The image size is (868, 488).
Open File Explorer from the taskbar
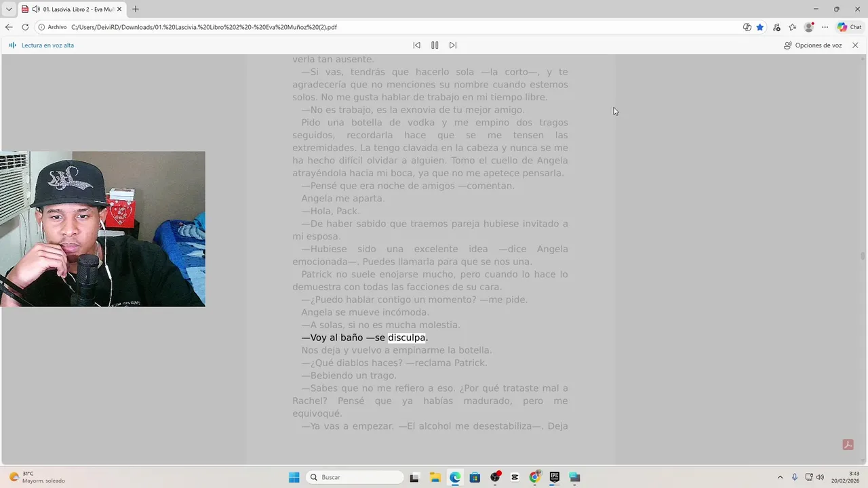pyautogui.click(x=435, y=477)
